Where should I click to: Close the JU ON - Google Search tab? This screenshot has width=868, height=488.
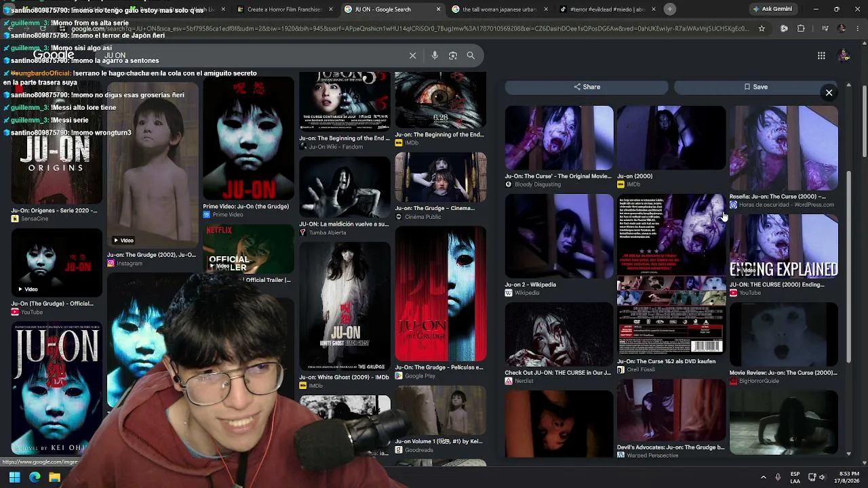[x=438, y=9]
